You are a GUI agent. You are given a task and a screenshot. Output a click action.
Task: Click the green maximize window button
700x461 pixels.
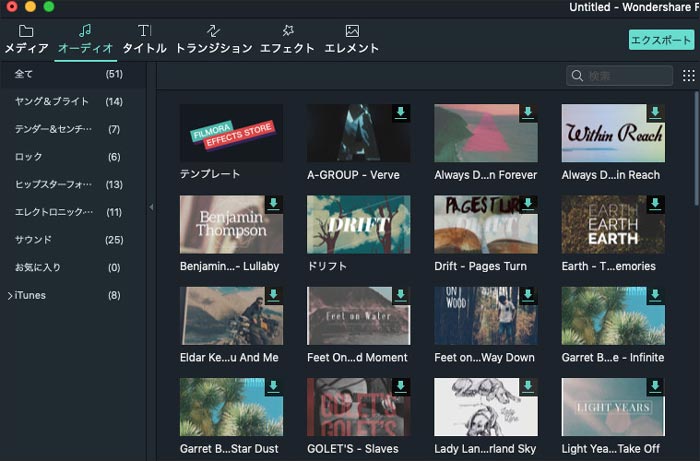point(49,7)
